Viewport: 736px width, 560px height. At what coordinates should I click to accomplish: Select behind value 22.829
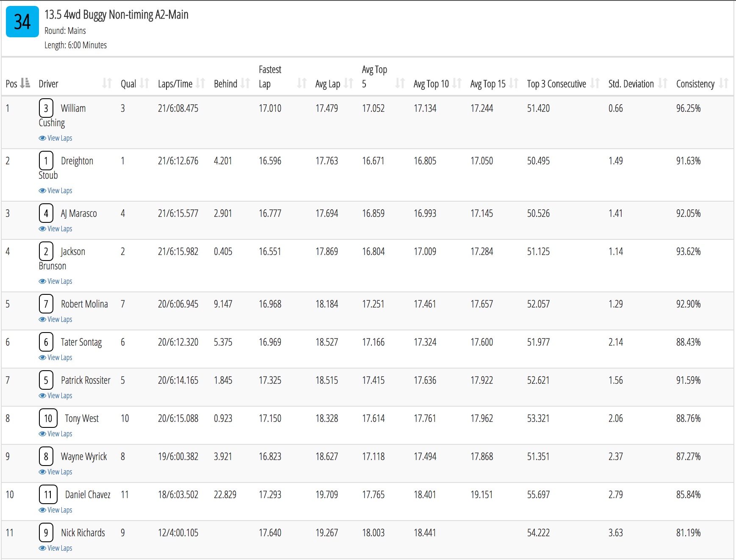pos(225,495)
